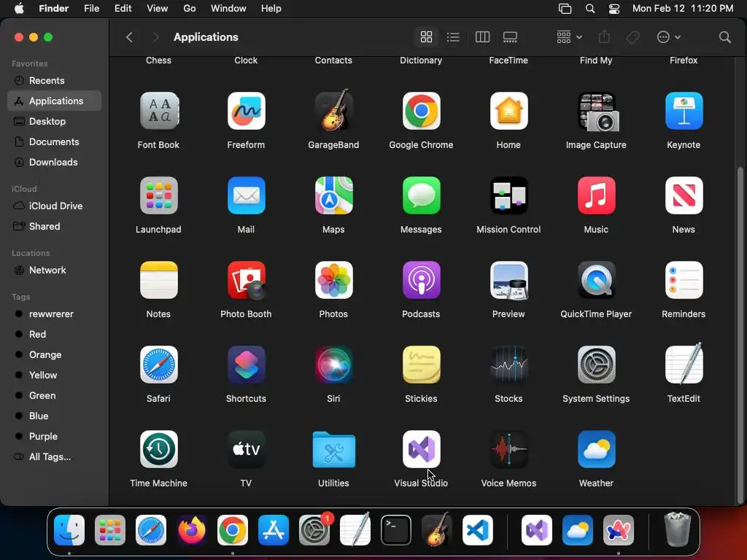Open the Mail app icon

pos(247,195)
